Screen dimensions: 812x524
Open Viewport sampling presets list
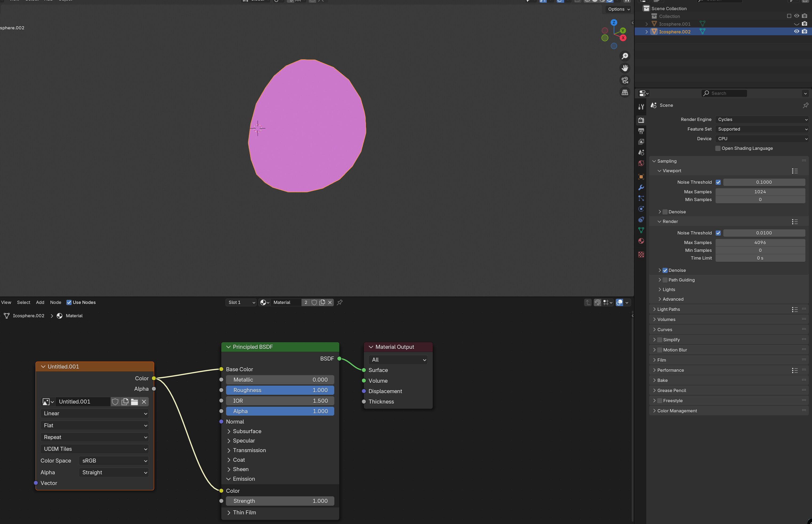pyautogui.click(x=795, y=171)
